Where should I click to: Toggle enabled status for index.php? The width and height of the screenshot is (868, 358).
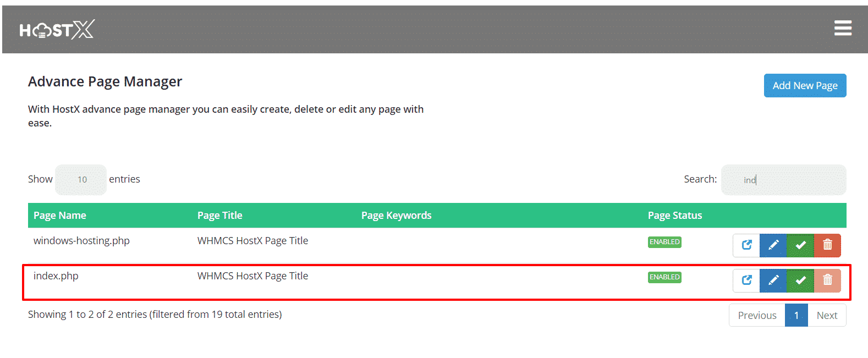tap(800, 280)
